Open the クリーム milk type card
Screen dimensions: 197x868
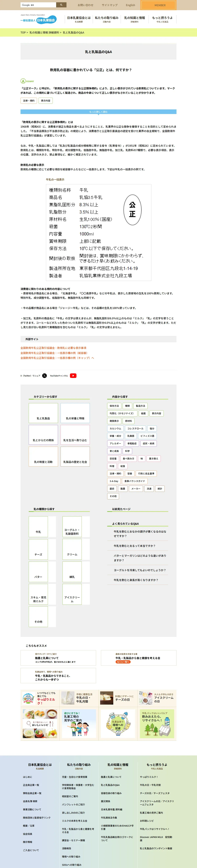(72, 549)
